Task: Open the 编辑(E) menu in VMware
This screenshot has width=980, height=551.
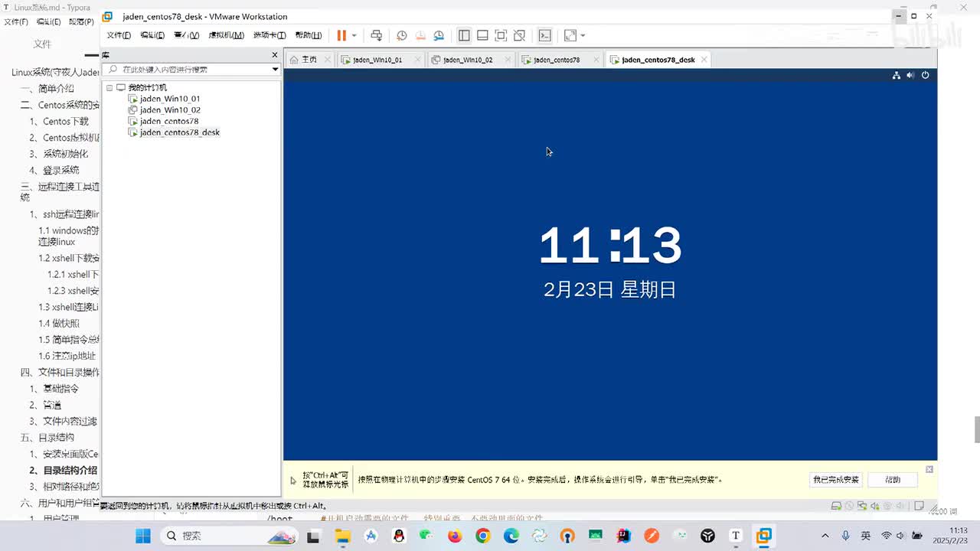Action: 152,35
